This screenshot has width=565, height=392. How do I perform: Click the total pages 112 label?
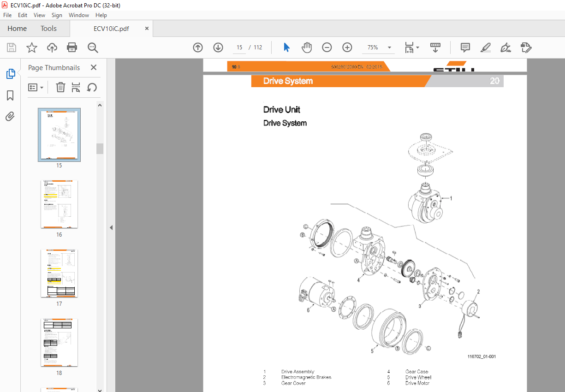258,48
